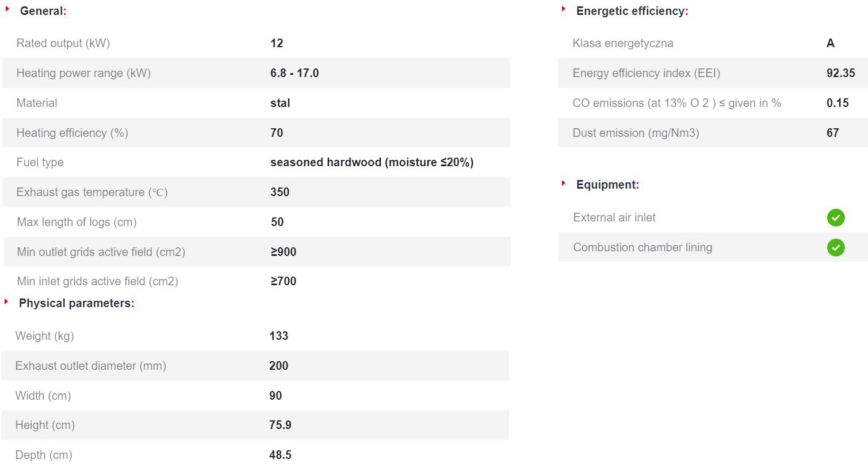Viewport: 868px width, 471px height.
Task: Select the Equipment section heading
Action: point(607,185)
